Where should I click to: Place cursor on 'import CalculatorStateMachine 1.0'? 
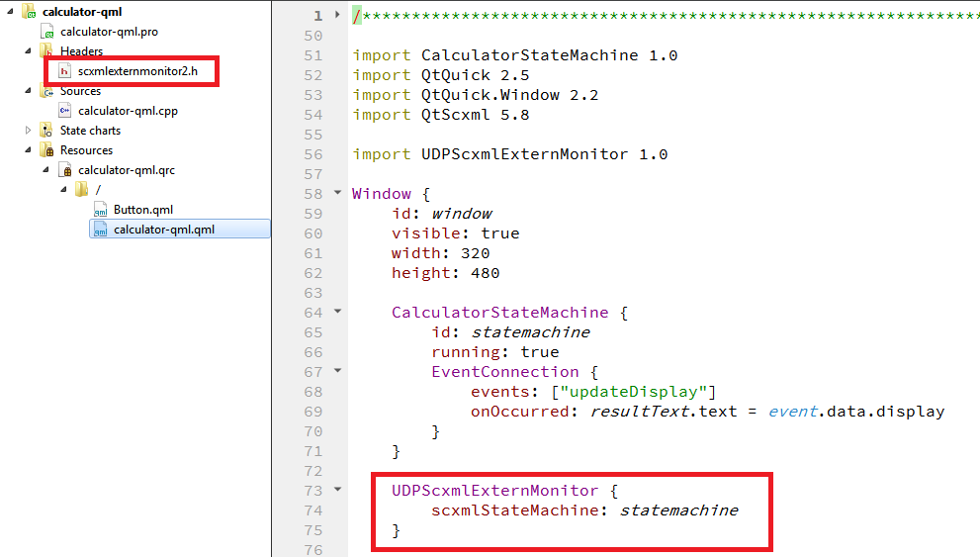[515, 55]
